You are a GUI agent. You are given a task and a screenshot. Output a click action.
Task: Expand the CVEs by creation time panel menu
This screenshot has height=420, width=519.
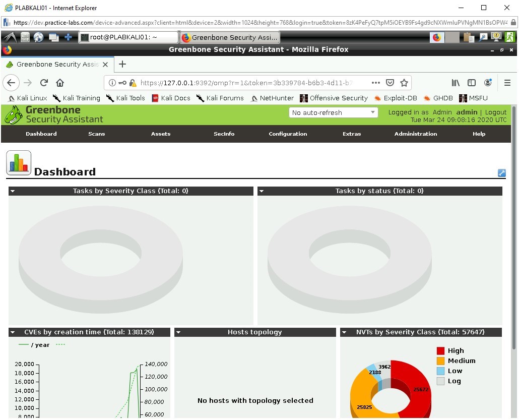tap(12, 332)
